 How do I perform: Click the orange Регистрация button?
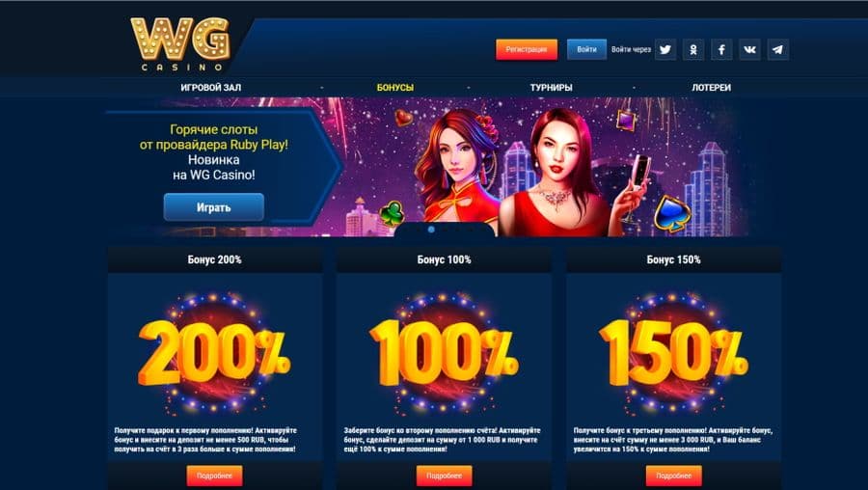pos(527,49)
